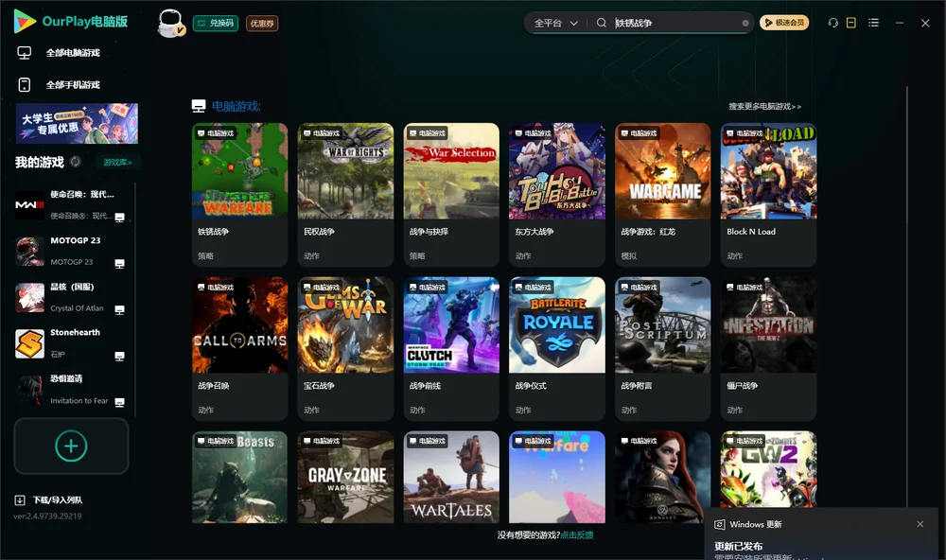The image size is (946, 560).
Task: Clear the search text with the x icon
Action: [745, 23]
